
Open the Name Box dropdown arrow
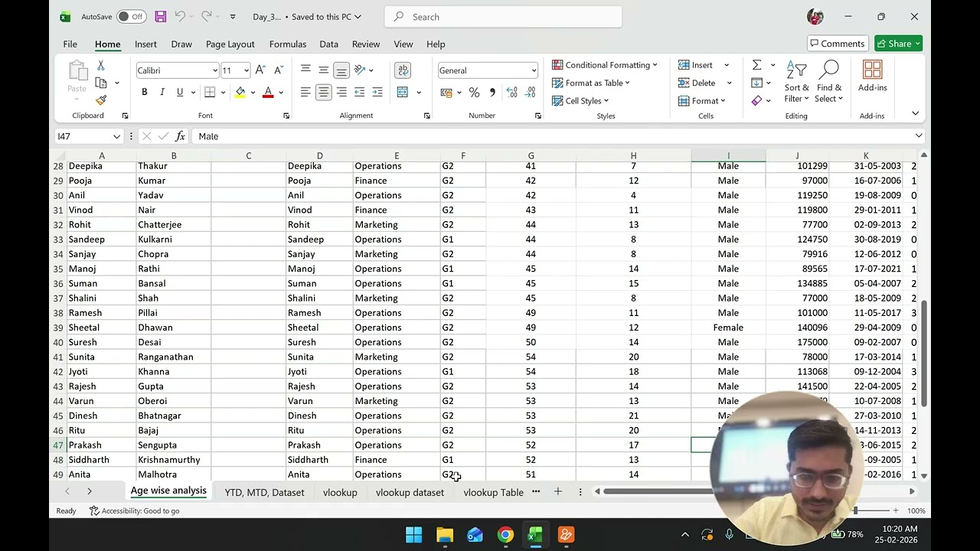point(116,136)
